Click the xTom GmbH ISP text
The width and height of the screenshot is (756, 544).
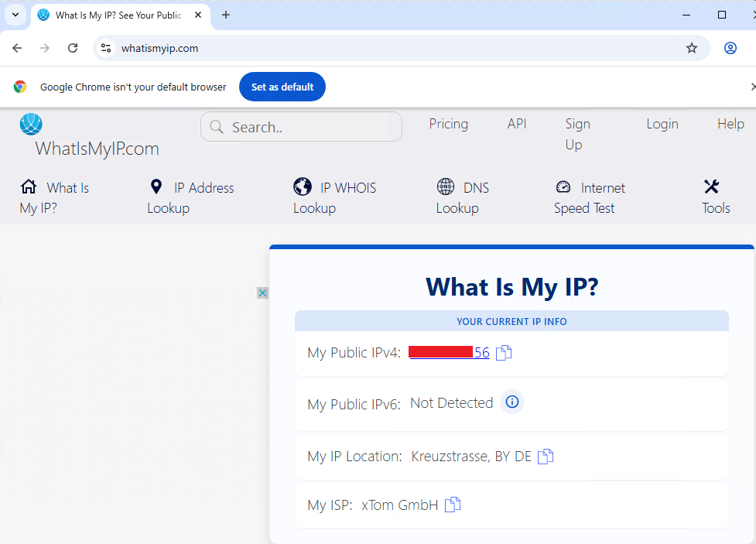click(400, 505)
